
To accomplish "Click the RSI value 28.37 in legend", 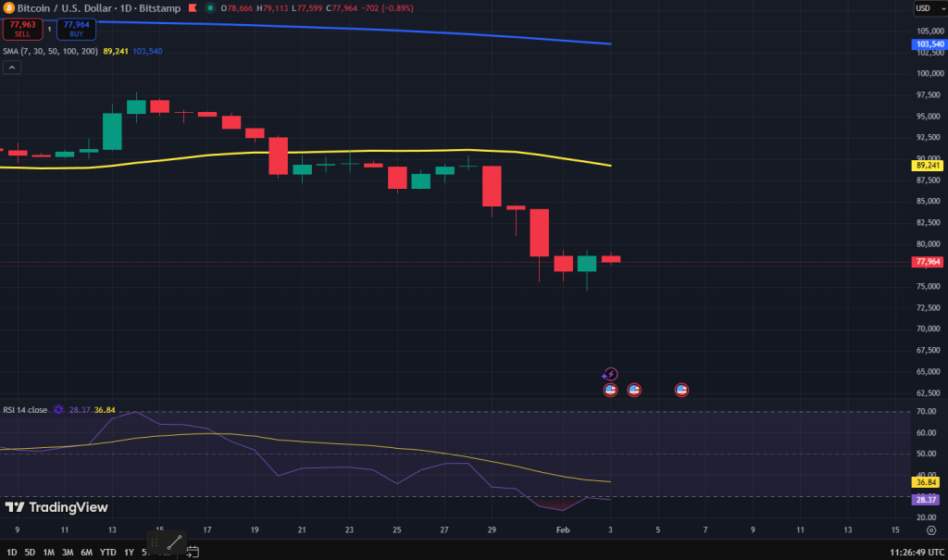I will [80, 410].
